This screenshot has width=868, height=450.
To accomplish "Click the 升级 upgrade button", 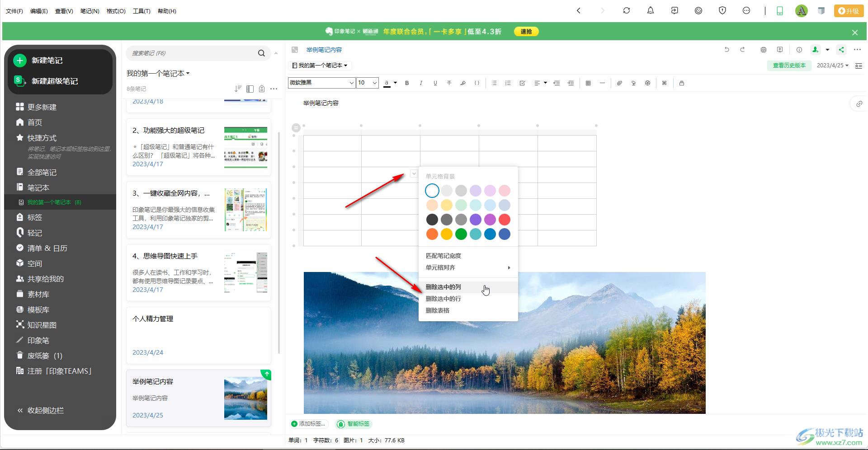I will 848,11.
